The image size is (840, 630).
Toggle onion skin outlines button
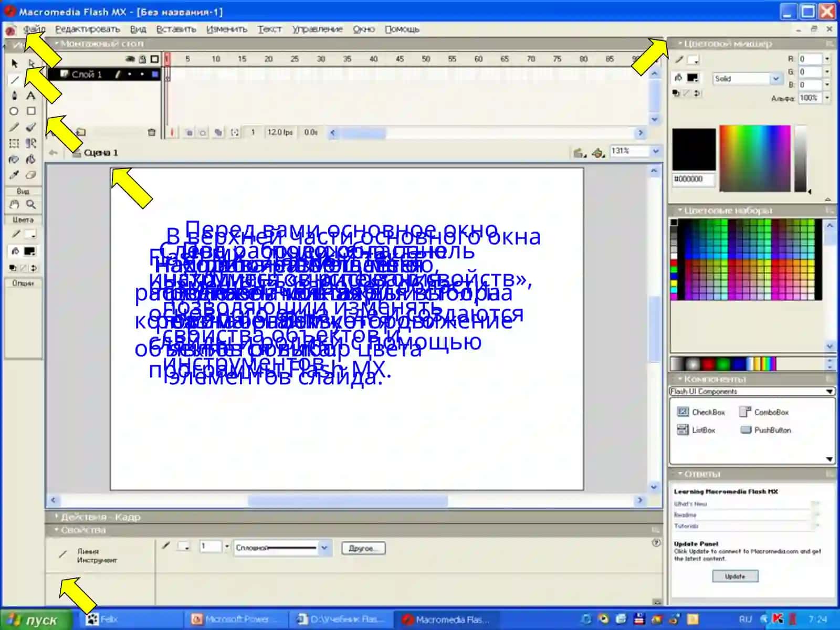coord(203,132)
